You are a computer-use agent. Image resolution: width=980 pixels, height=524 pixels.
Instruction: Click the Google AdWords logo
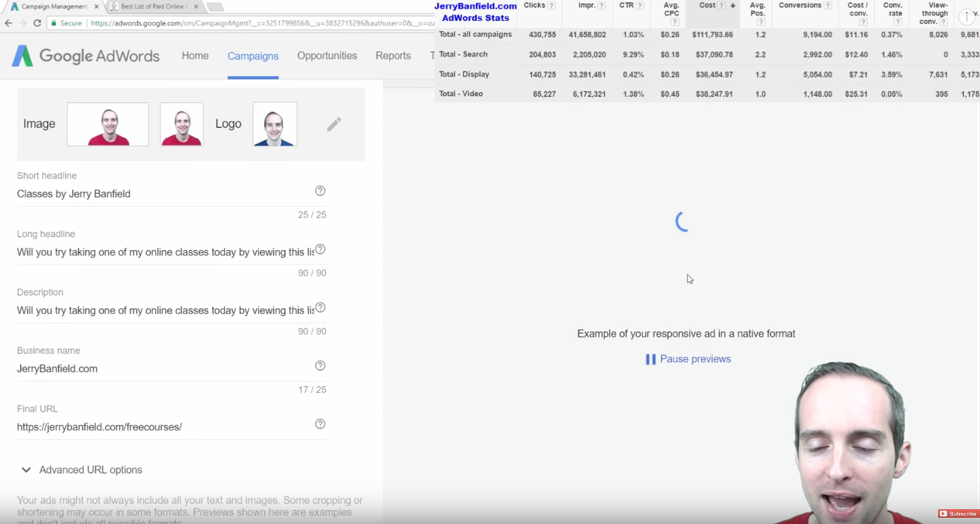[86, 56]
